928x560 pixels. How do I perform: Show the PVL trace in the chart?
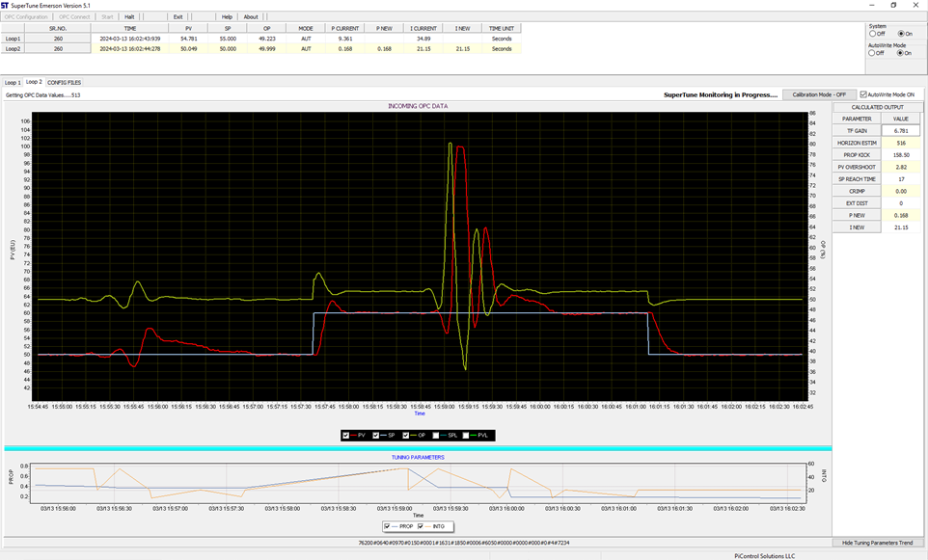pyautogui.click(x=467, y=436)
